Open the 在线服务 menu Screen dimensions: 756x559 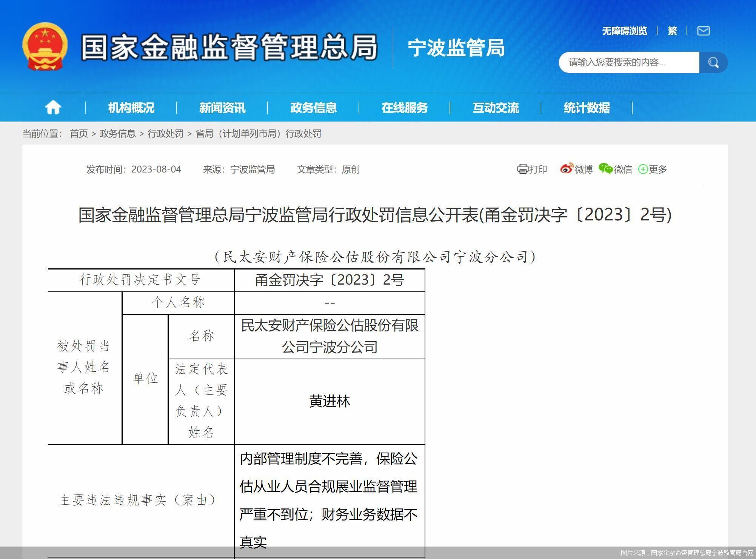click(x=404, y=108)
